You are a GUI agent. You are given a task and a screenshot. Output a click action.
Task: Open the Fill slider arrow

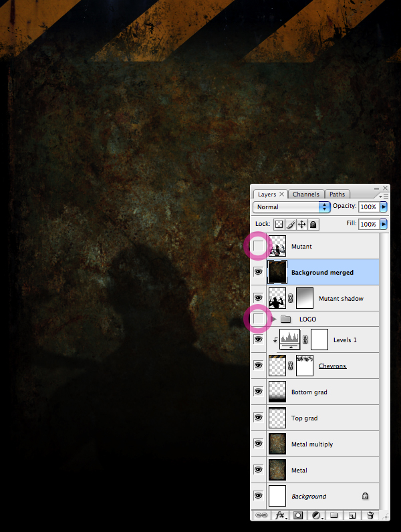(384, 224)
